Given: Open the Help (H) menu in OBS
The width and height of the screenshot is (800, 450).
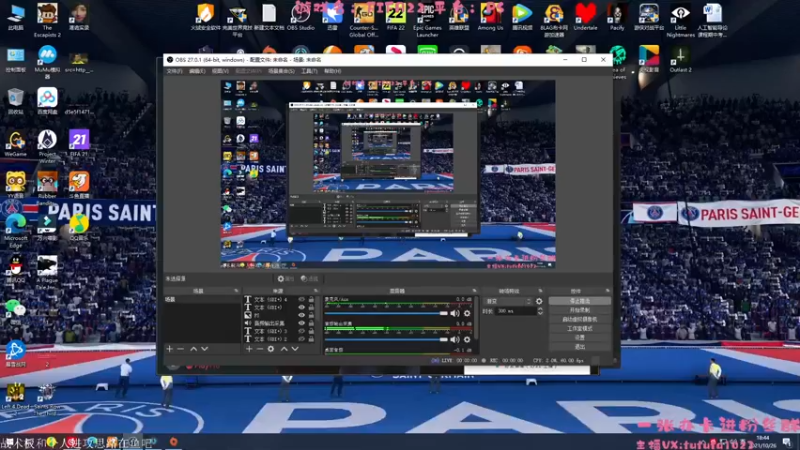Looking at the screenshot, I should 332,71.
